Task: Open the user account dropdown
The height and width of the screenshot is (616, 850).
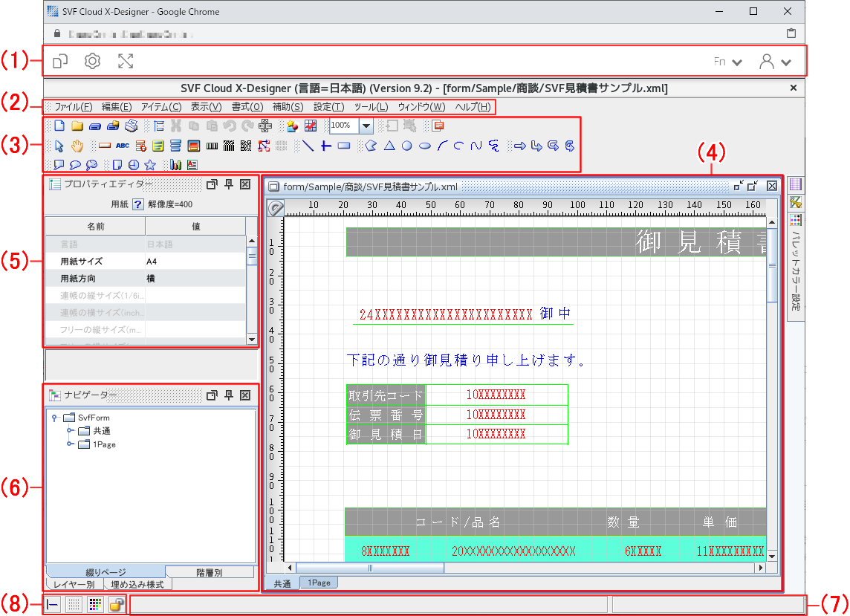Action: [x=775, y=62]
